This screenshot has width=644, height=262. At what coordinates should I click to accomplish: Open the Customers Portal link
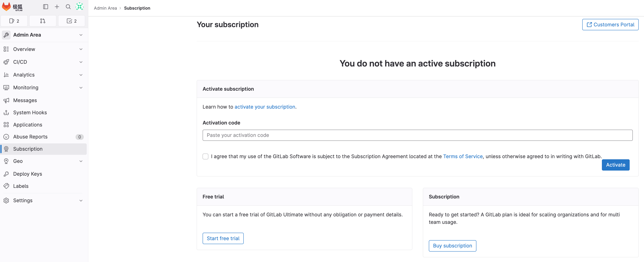610,25
